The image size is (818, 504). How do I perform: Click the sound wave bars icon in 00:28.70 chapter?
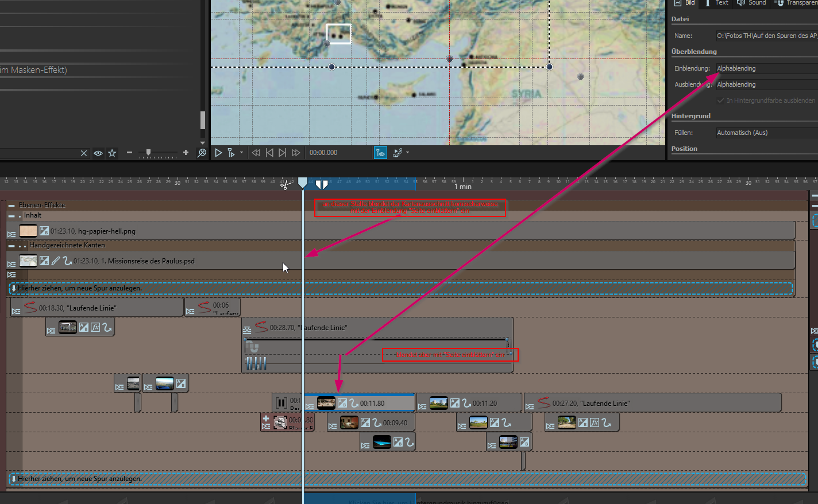tap(256, 363)
